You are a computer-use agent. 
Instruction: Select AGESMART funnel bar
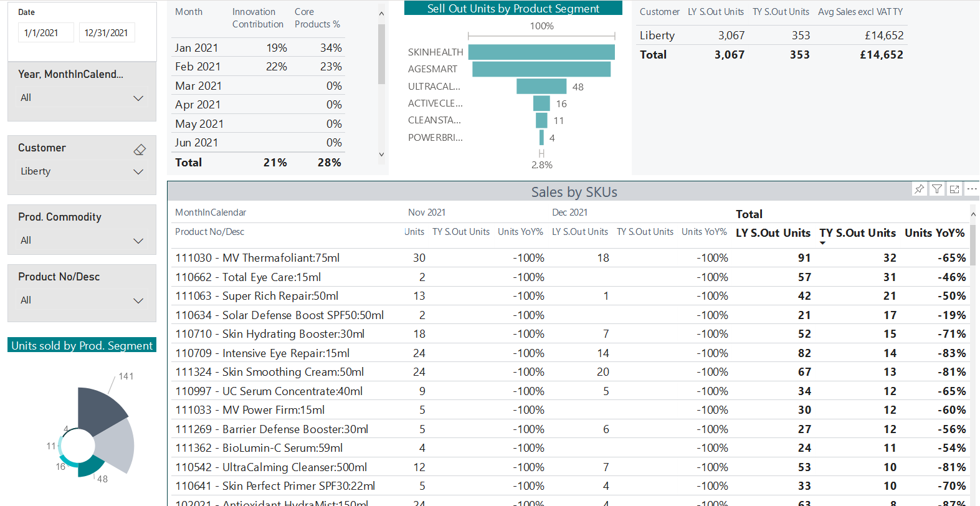pos(541,69)
